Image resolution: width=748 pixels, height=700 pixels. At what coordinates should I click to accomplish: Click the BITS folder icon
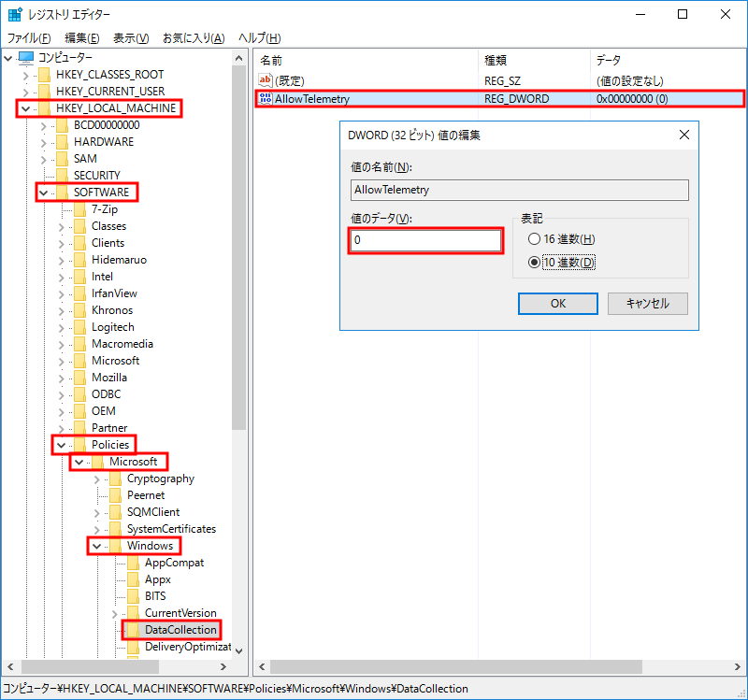132,595
